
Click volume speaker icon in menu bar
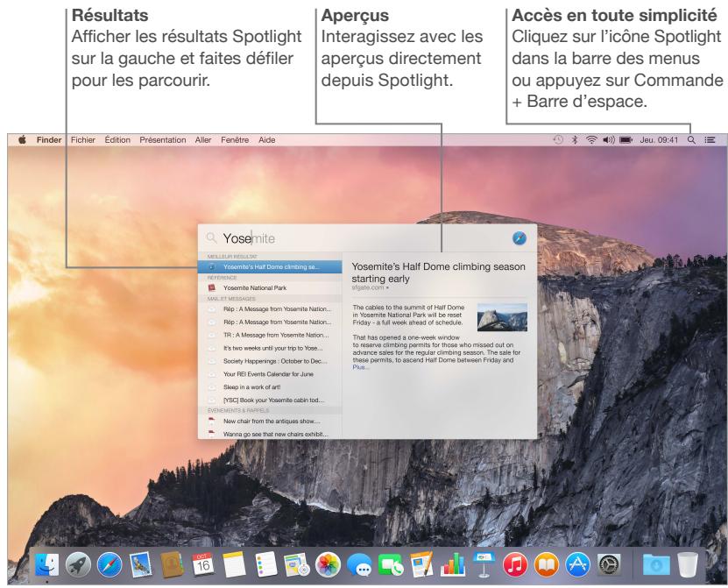(608, 140)
